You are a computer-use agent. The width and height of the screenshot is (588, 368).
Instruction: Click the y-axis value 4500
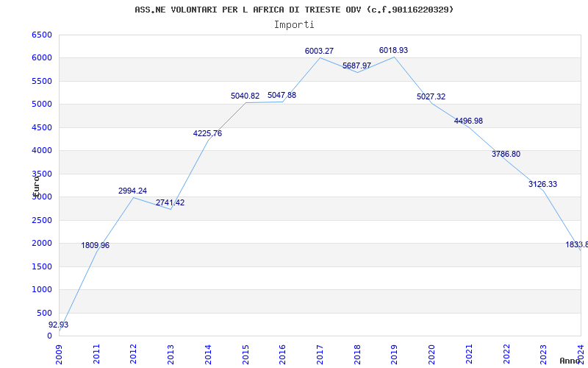(x=42, y=127)
